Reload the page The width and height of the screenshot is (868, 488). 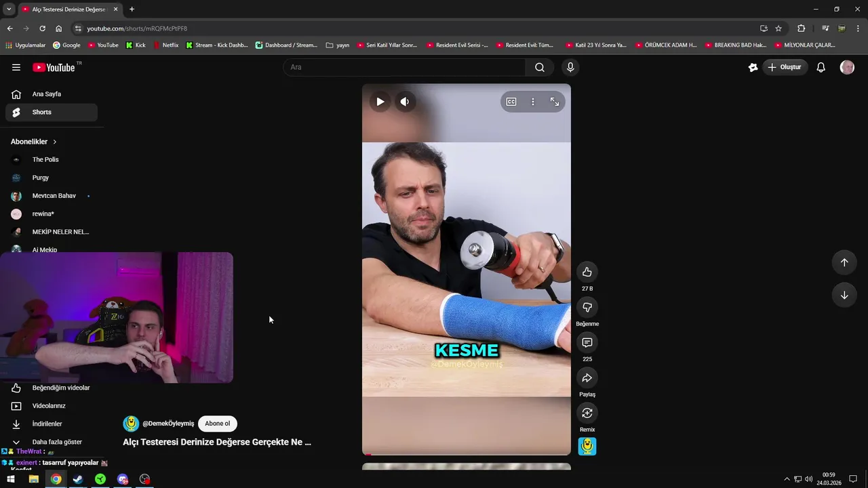click(42, 28)
